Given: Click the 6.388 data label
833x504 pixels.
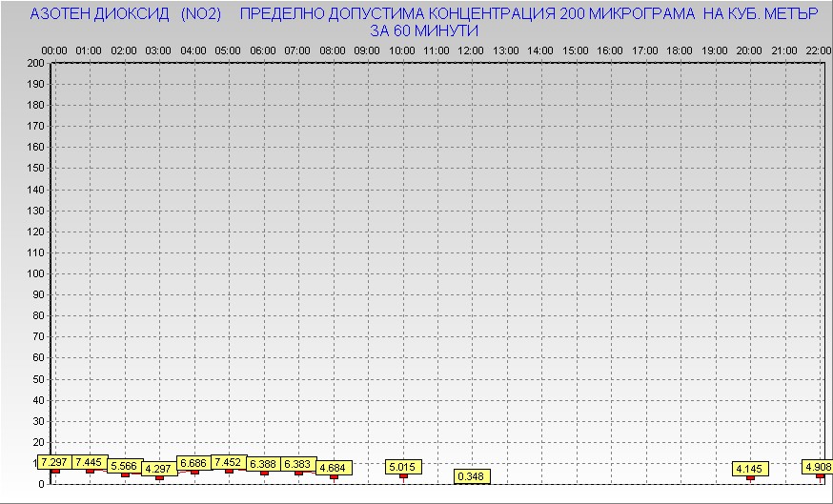Looking at the screenshot, I should pyautogui.click(x=263, y=464).
